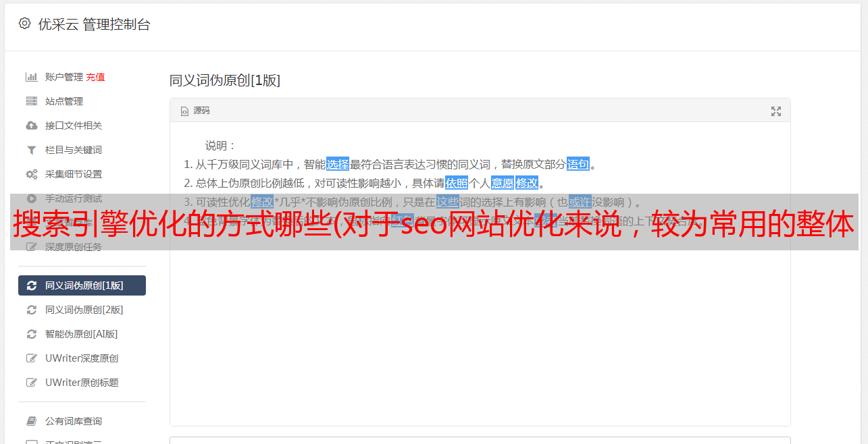The image size is (868, 444).
Task: Click the 接口文件相关 cloud upload icon
Action: click(31, 126)
